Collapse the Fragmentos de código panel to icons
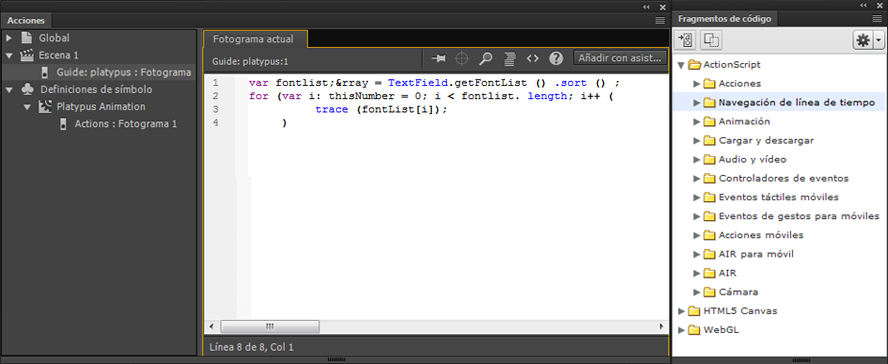The height and width of the screenshot is (364, 888). pos(863,6)
